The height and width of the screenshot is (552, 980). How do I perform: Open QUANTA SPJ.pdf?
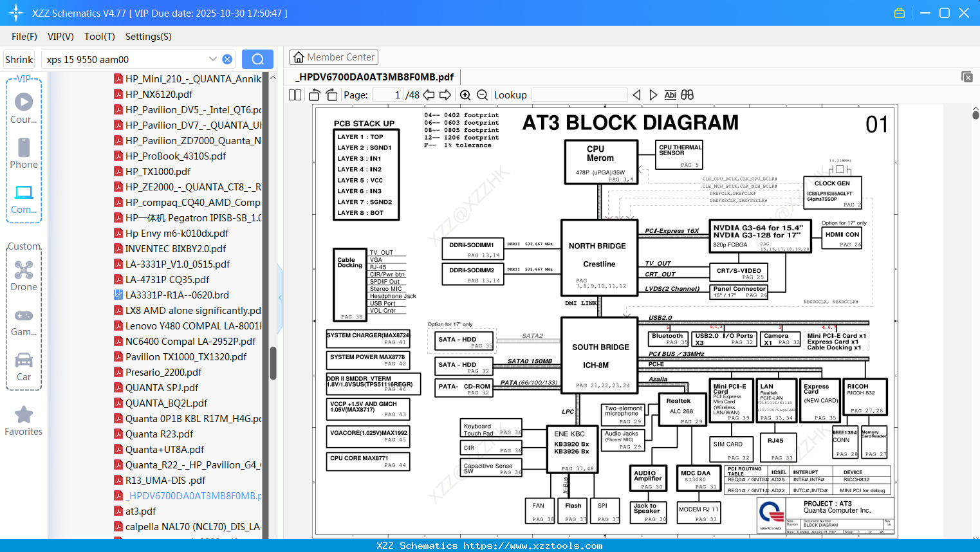156,387
